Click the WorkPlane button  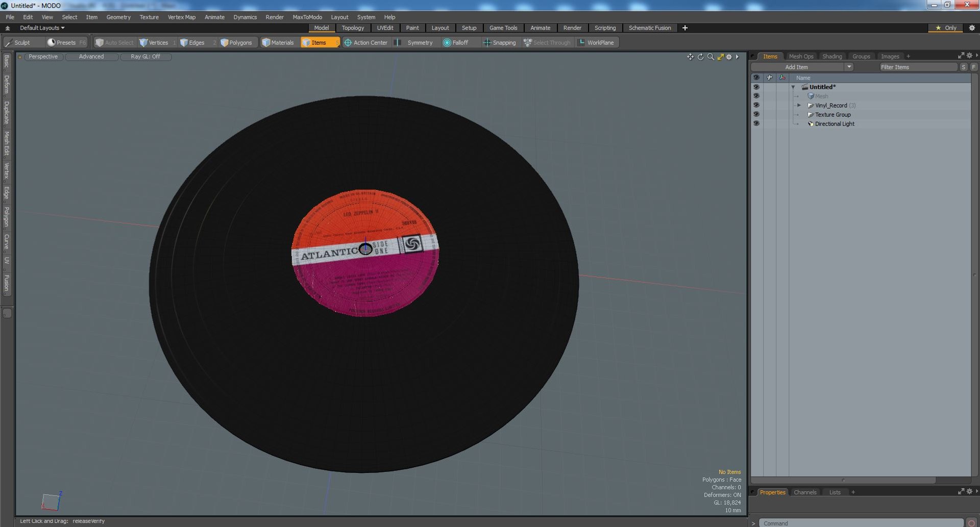(596, 43)
